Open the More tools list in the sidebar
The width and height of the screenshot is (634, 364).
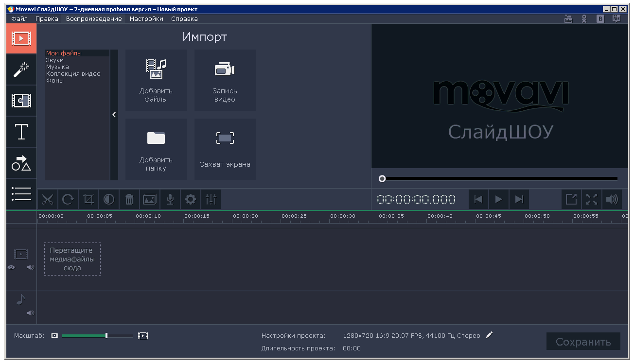[x=21, y=194]
